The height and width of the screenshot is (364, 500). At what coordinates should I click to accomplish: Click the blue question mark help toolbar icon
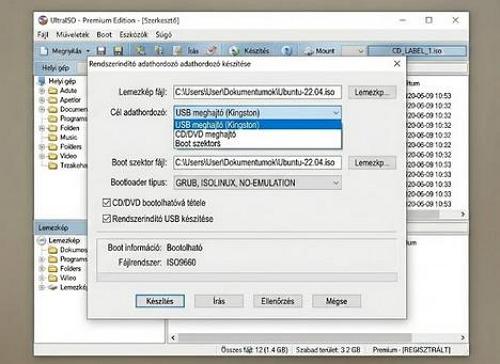(286, 51)
